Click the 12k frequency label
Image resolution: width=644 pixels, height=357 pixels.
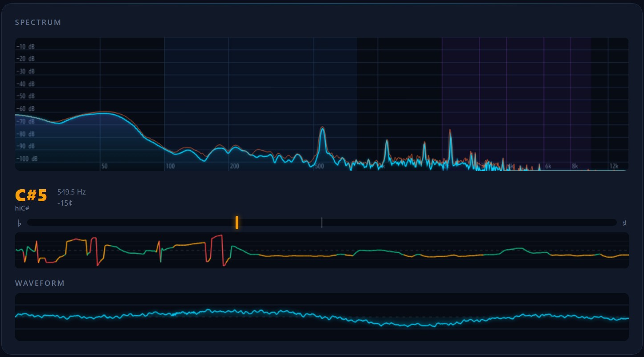tap(614, 166)
